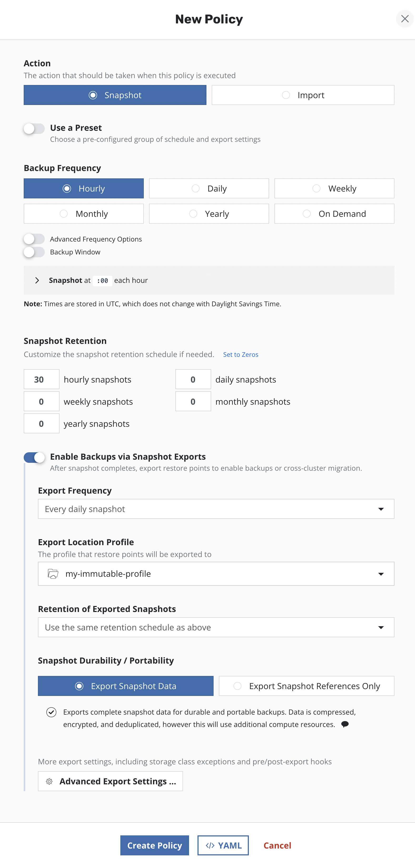Click the Set to Zeros link
The image size is (415, 868).
coord(240,354)
